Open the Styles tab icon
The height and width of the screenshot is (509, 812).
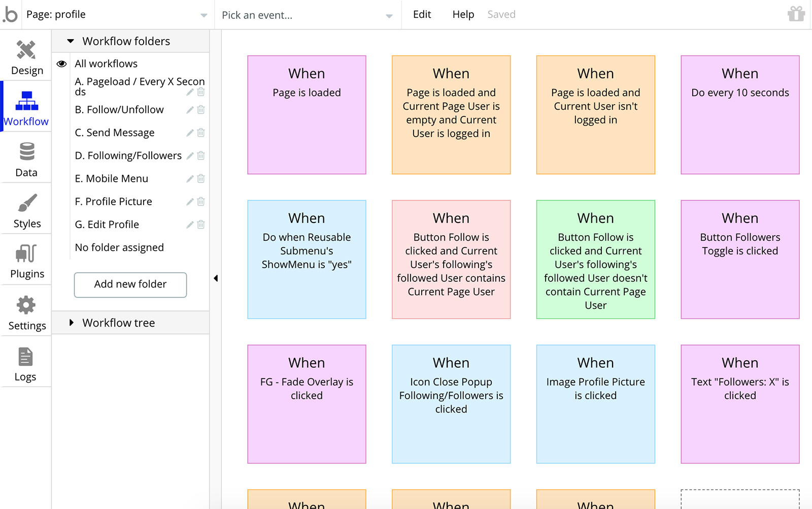pos(27,203)
